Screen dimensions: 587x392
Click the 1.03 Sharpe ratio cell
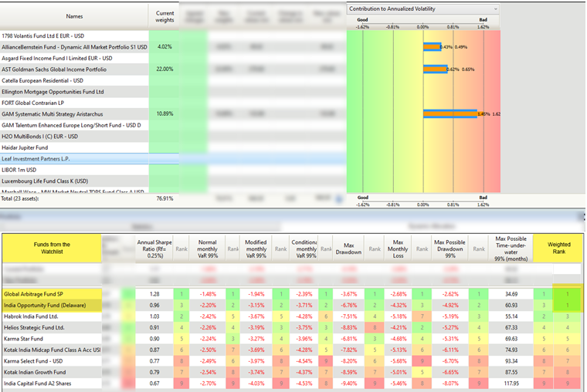154,316
